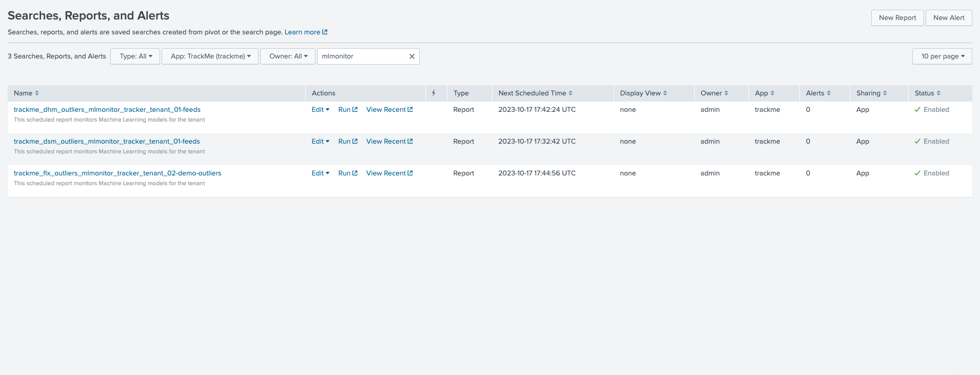Focus the mlmonitor filter text field
The image size is (980, 375).
click(x=362, y=56)
